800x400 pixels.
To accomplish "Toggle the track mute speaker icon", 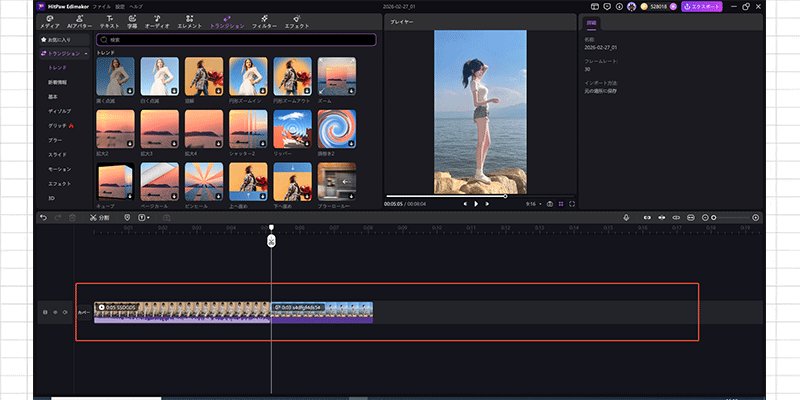I will pyautogui.click(x=65, y=312).
